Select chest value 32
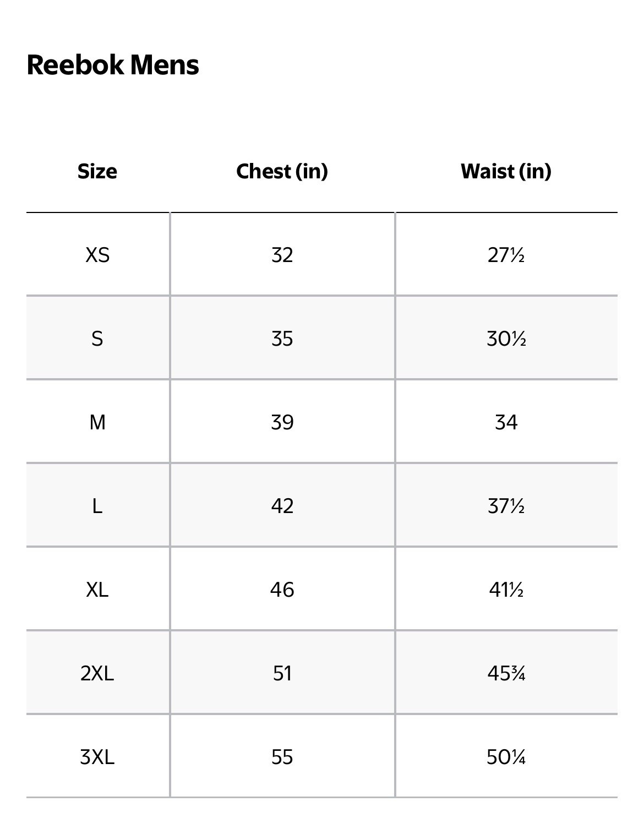The image size is (644, 818). point(282,255)
